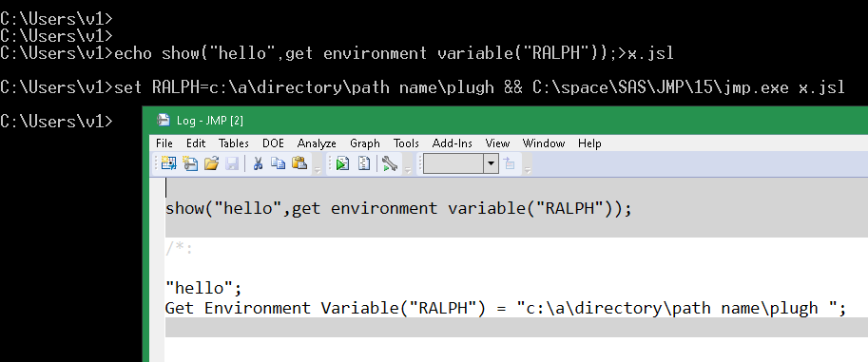Click the Debug Script wrench icon
Screen dimensions: 868x362
[389, 163]
